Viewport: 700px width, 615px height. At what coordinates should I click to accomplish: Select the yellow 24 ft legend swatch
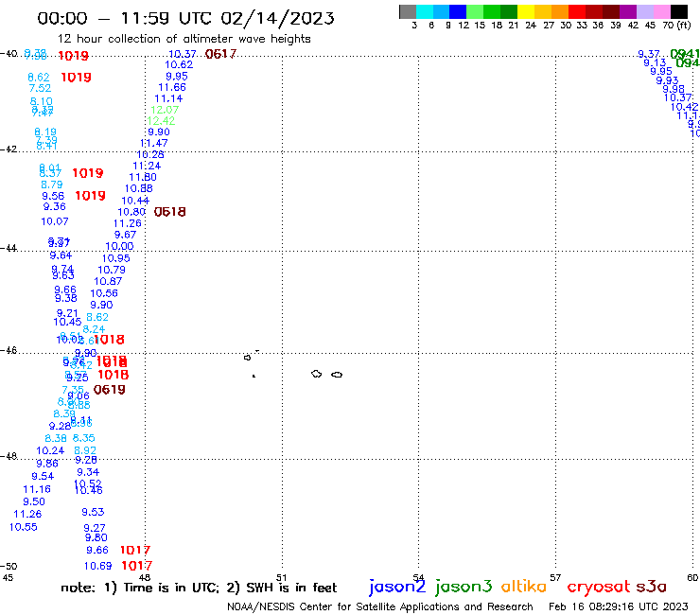click(x=526, y=11)
